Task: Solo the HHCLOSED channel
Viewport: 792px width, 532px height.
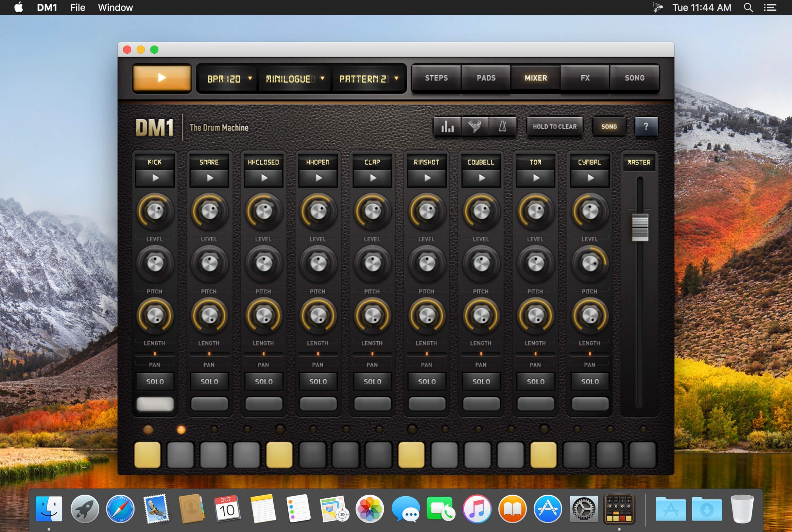Action: (264, 382)
